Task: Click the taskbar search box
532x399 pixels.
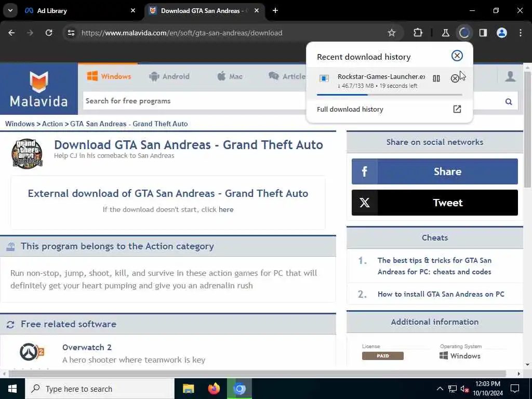Action: click(99, 389)
